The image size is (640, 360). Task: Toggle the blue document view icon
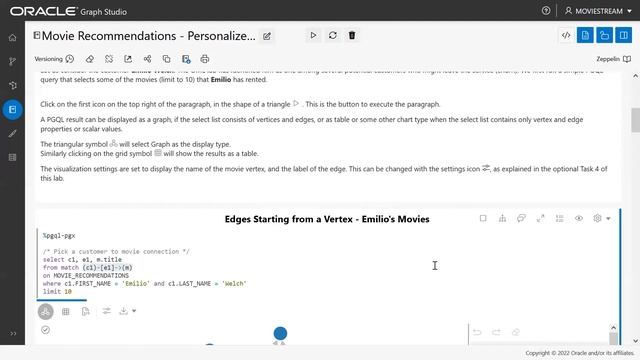[x=585, y=36]
